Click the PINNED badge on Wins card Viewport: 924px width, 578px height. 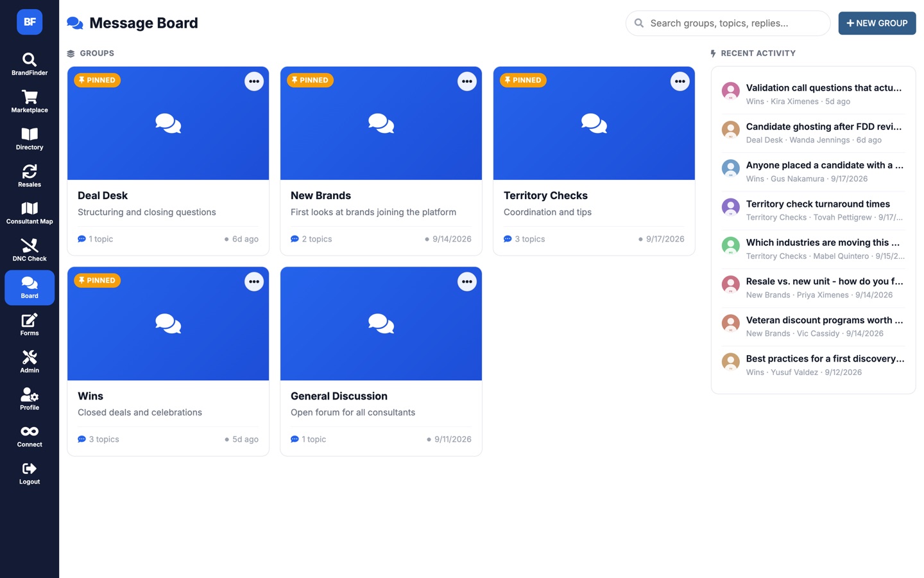click(98, 281)
